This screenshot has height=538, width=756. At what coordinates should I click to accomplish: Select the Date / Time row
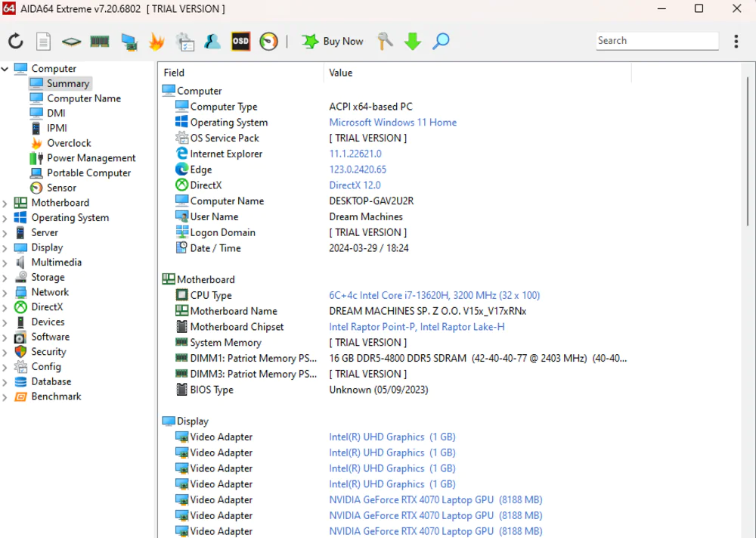[292, 248]
